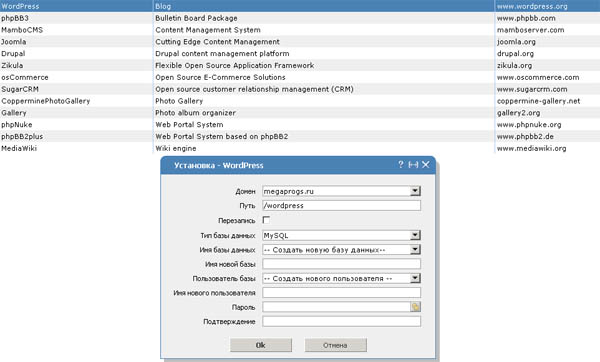Click Web Portal System based on phpBB2
Screen dimensions: 600x362
coord(222,137)
